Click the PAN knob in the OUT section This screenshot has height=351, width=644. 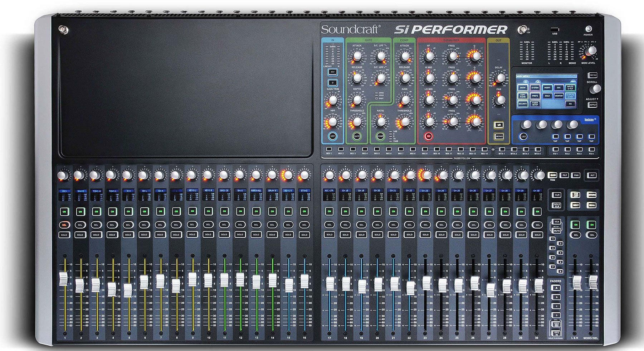(x=500, y=100)
